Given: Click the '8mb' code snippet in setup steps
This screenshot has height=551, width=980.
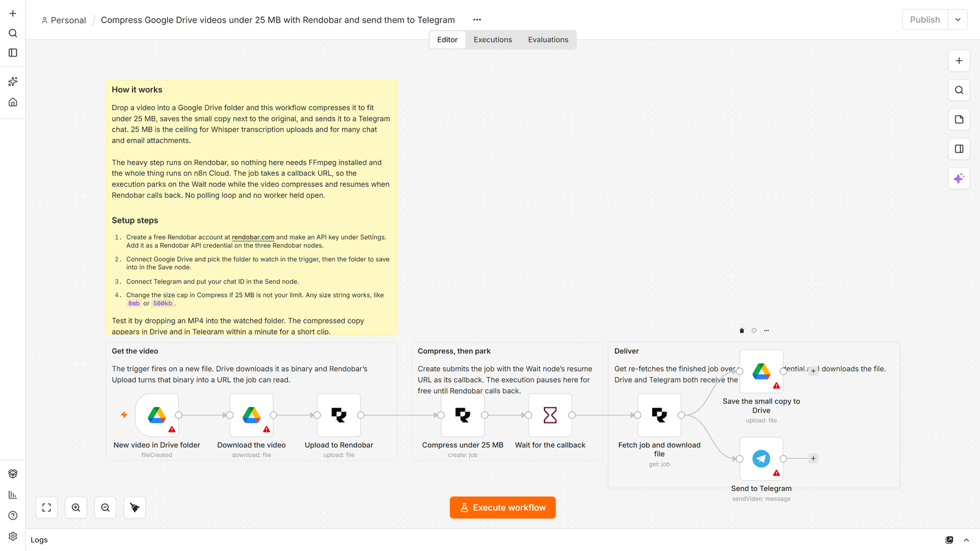Looking at the screenshot, I should [x=134, y=304].
